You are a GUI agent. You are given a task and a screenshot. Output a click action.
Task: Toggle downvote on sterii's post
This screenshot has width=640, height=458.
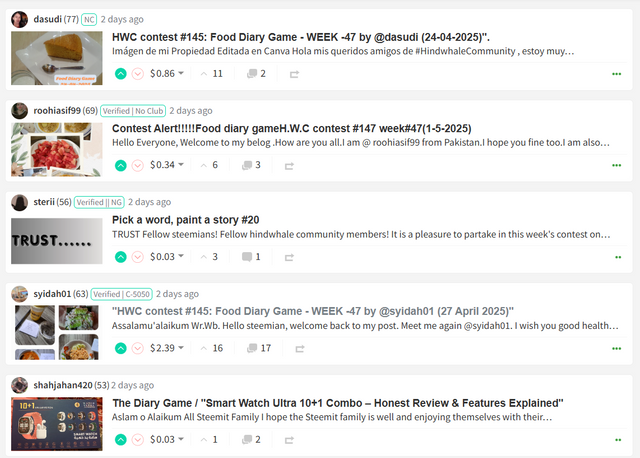138,257
